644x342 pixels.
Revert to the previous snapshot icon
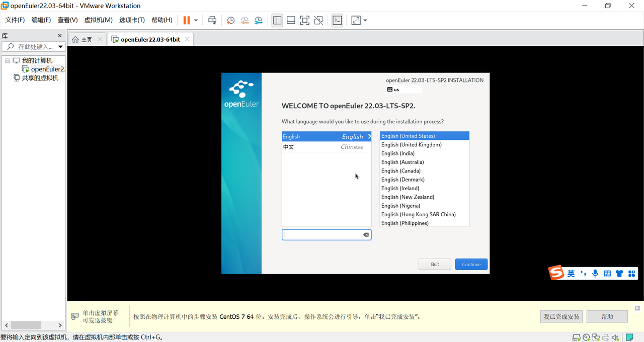pyautogui.click(x=245, y=20)
